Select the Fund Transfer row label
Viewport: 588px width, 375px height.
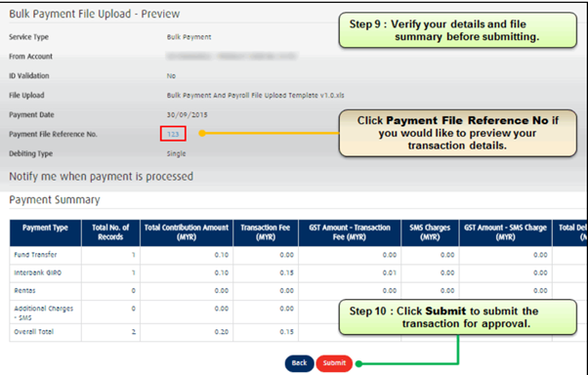(35, 255)
